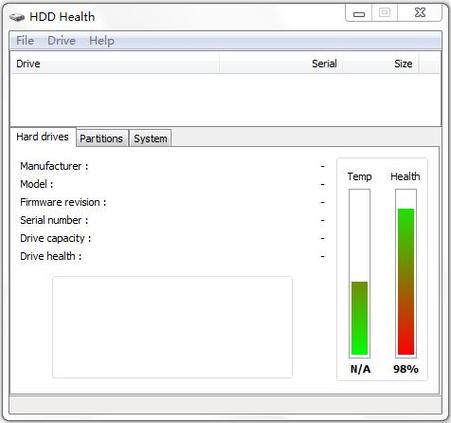Open the Drive menu
The height and width of the screenshot is (423, 451).
coord(61,41)
